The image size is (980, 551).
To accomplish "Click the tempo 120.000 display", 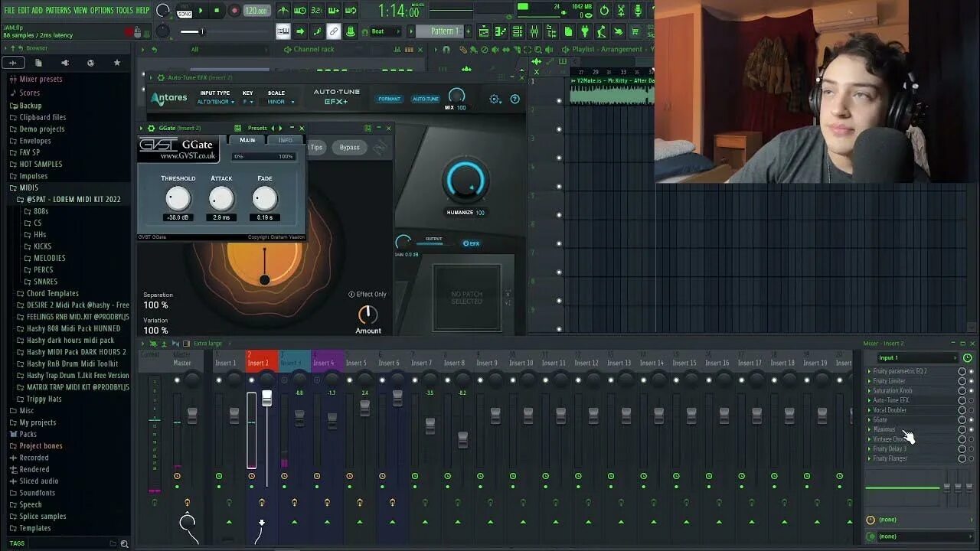I will 256,11.
